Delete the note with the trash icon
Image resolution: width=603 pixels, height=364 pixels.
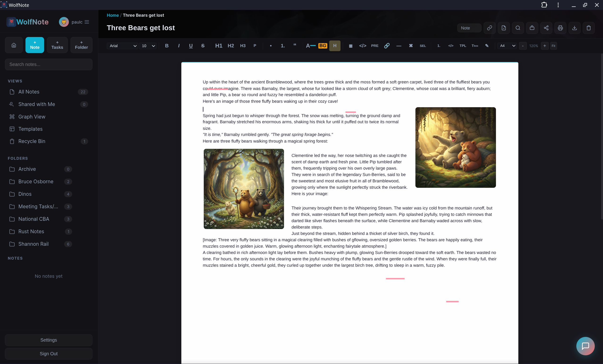click(589, 28)
